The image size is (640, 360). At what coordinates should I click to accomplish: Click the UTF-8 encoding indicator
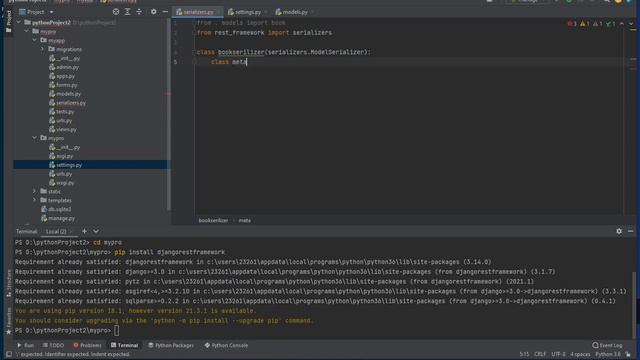558,354
